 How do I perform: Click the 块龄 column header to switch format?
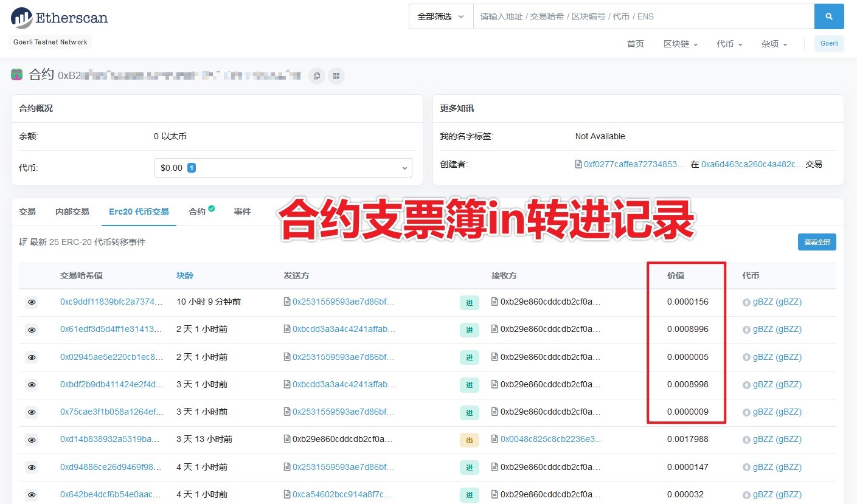[x=185, y=275]
